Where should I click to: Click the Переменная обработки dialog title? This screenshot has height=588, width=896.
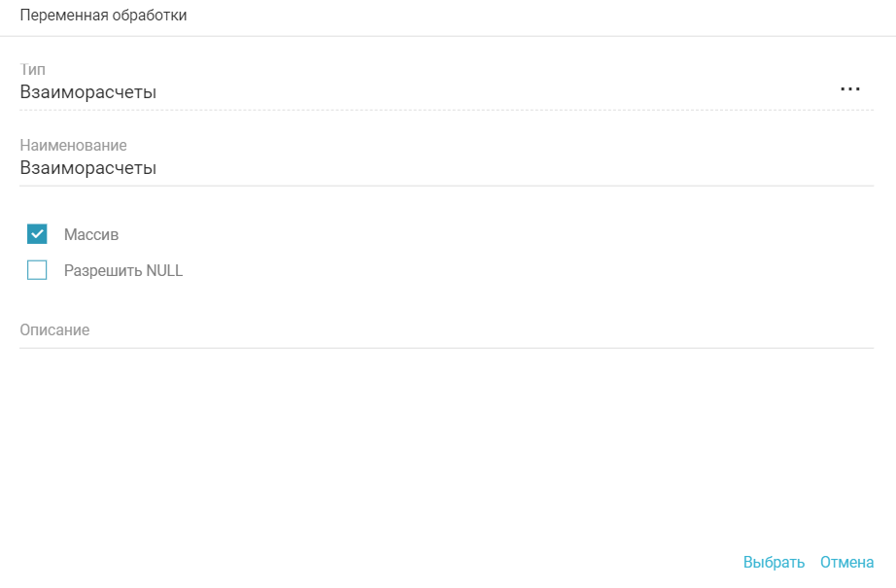[x=104, y=16]
